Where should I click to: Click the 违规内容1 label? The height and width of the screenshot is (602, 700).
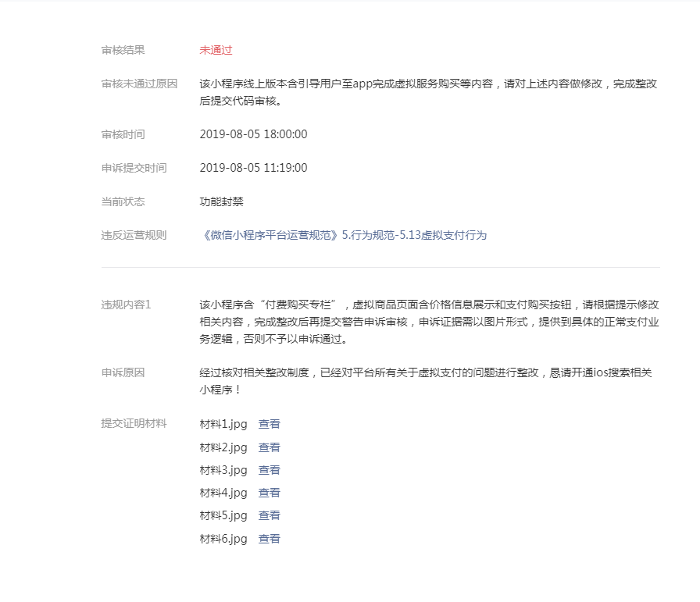tap(127, 305)
